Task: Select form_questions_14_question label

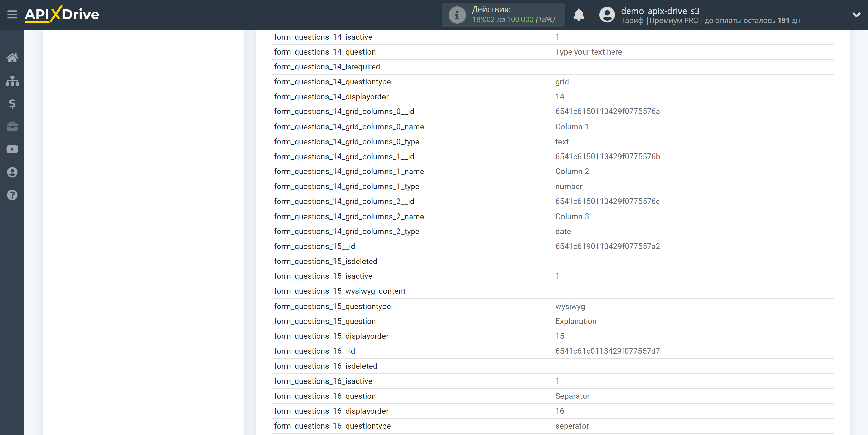Action: click(325, 52)
